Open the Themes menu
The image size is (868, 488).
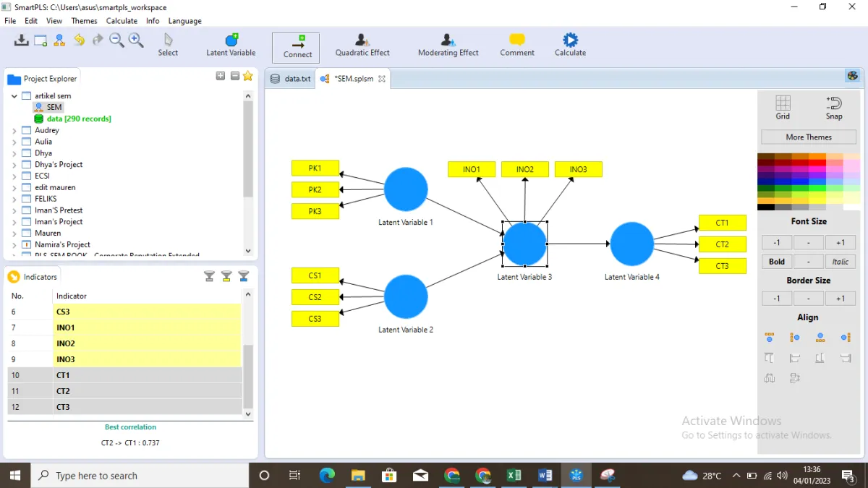(x=85, y=21)
